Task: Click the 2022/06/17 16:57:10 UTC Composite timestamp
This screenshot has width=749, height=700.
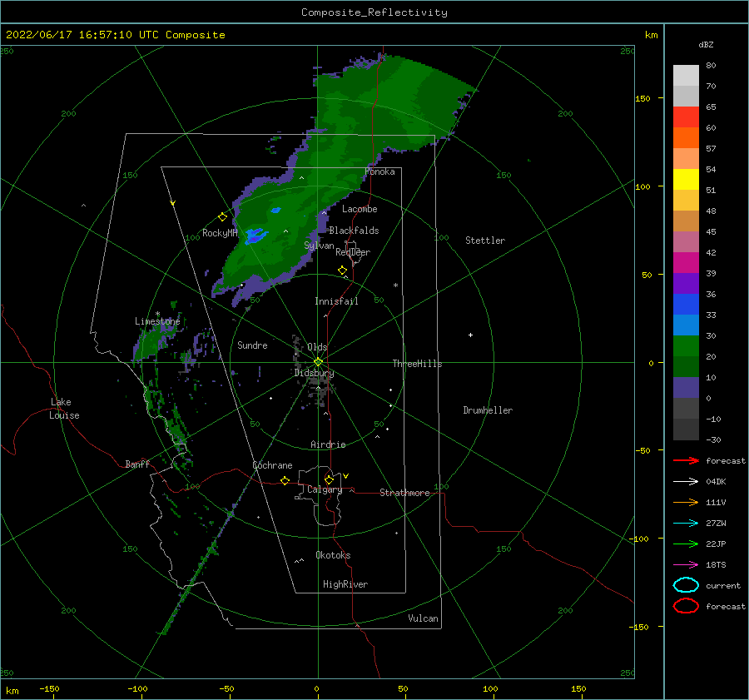Action: tap(116, 35)
